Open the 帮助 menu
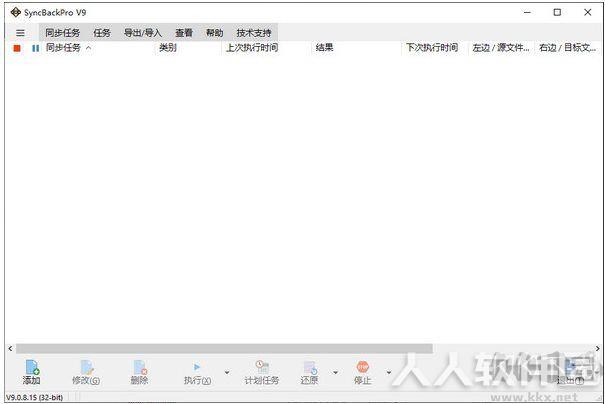 coord(215,33)
